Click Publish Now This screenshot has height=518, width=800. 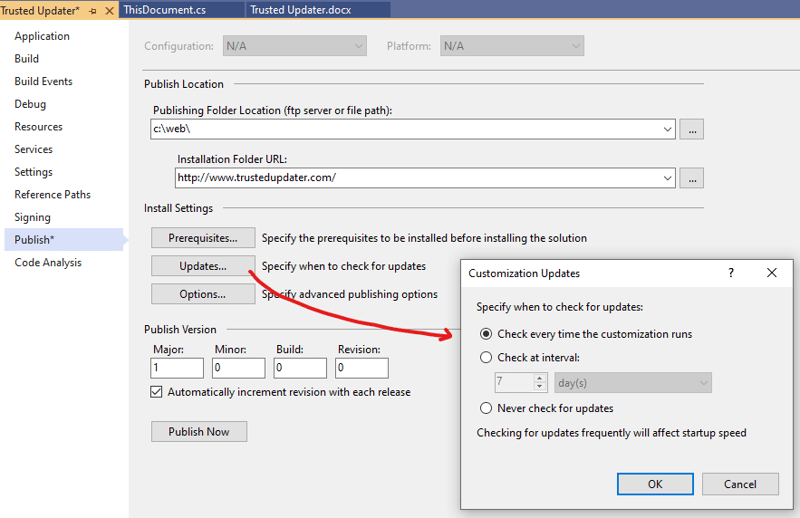pyautogui.click(x=199, y=432)
